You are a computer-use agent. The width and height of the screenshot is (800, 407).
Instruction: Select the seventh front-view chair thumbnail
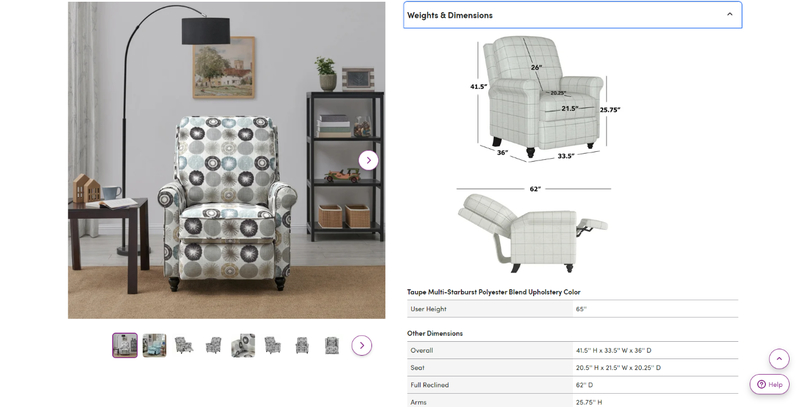click(x=302, y=345)
